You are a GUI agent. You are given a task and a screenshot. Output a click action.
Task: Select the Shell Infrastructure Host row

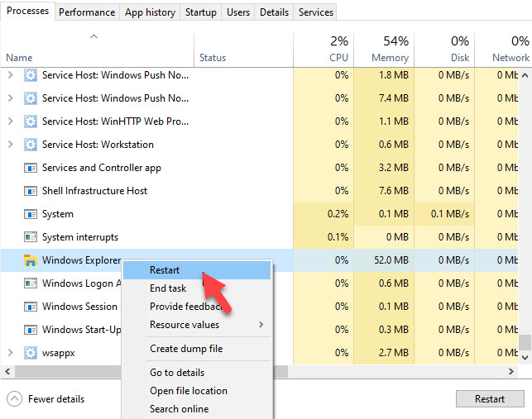tap(259, 191)
